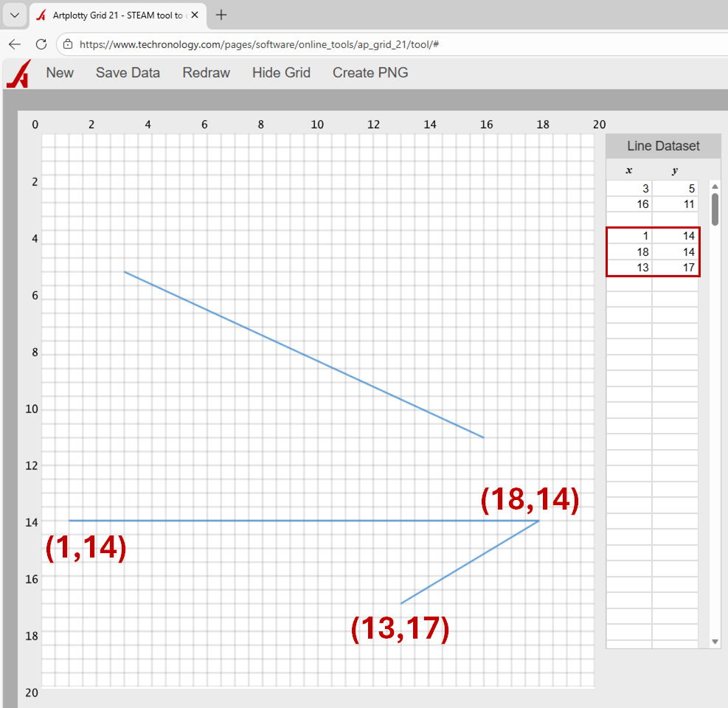Click the dataset scrollbar thumb
The height and width of the screenshot is (708, 728).
tap(715, 209)
